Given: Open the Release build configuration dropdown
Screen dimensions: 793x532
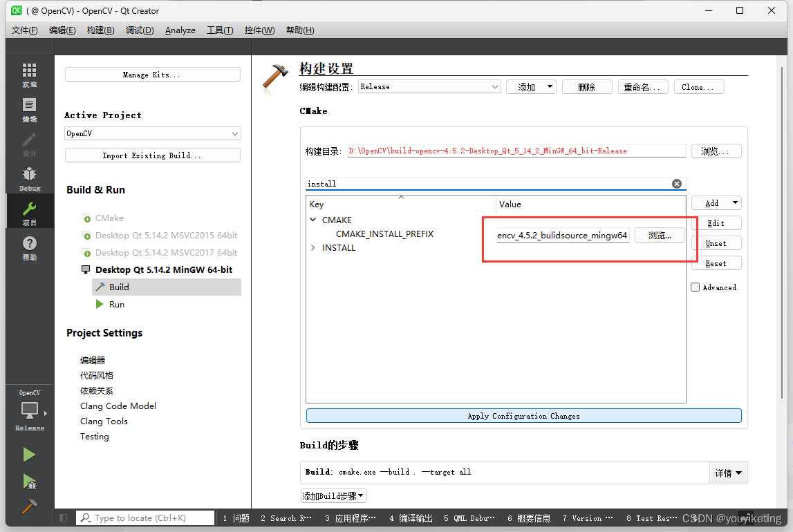Looking at the screenshot, I should (429, 87).
